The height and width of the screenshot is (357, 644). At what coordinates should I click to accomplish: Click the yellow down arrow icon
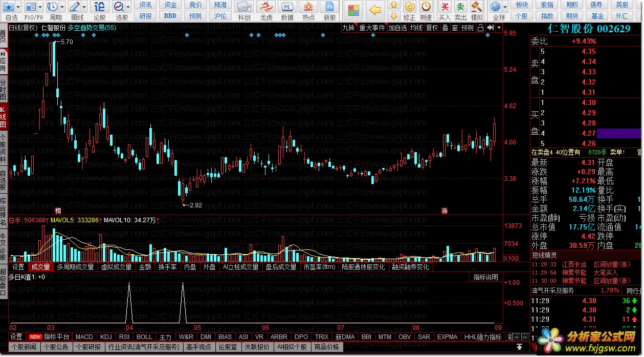point(393,15)
